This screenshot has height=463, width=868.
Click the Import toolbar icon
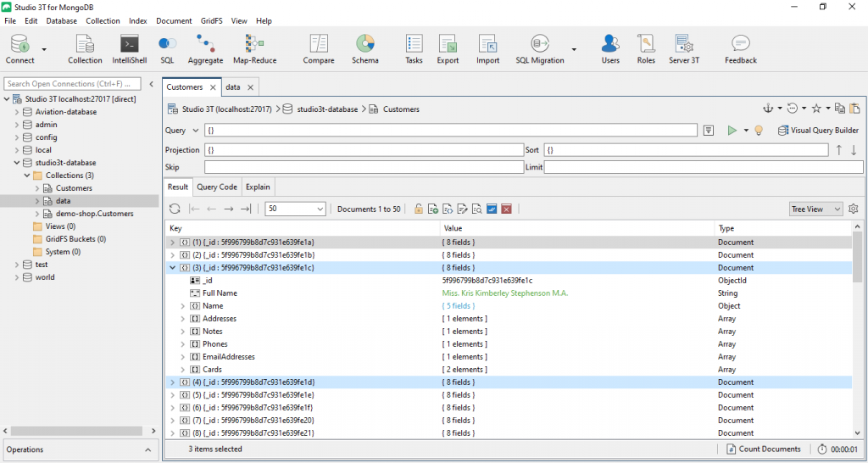click(x=487, y=49)
